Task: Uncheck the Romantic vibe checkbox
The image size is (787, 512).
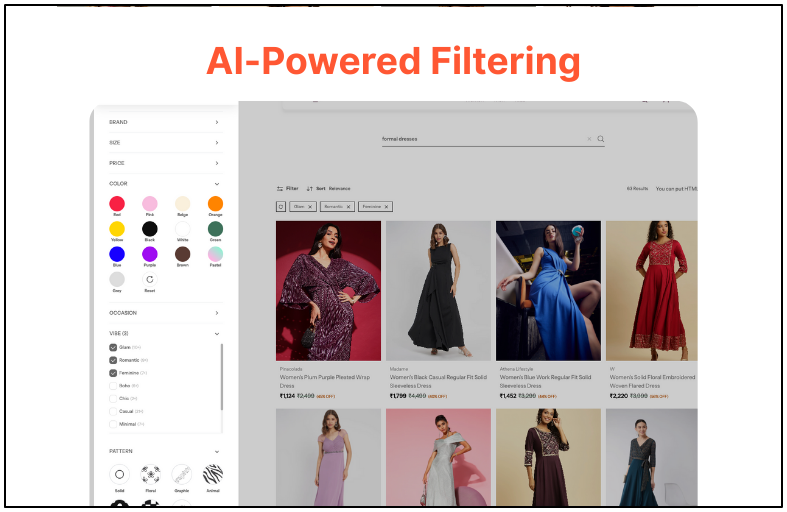Action: (113, 360)
